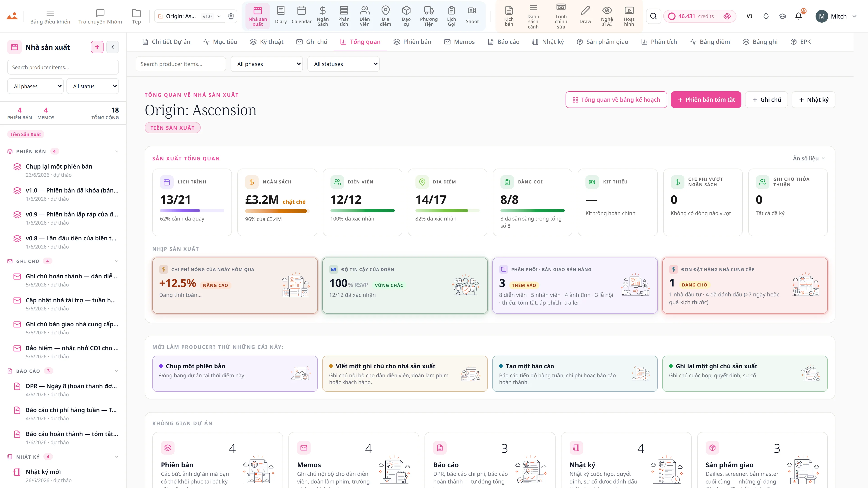Open the Lịch Gọi call sheet tool
Screen dimensions: 868x488
(x=452, y=16)
